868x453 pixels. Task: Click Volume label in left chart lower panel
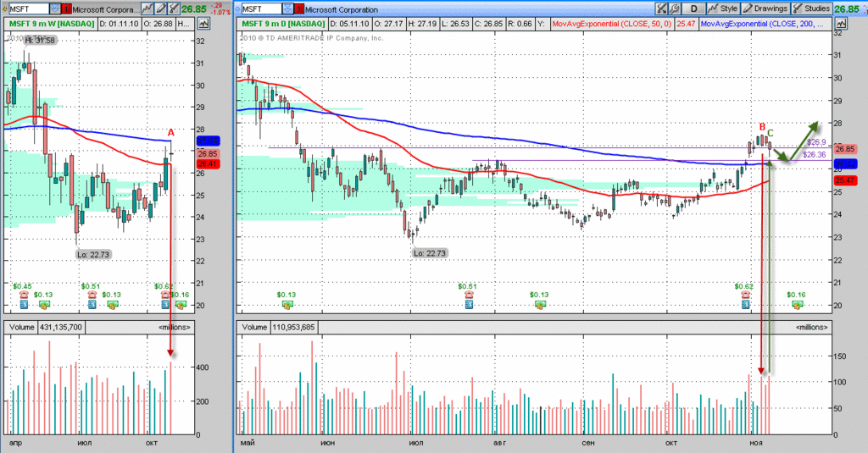pyautogui.click(x=21, y=327)
